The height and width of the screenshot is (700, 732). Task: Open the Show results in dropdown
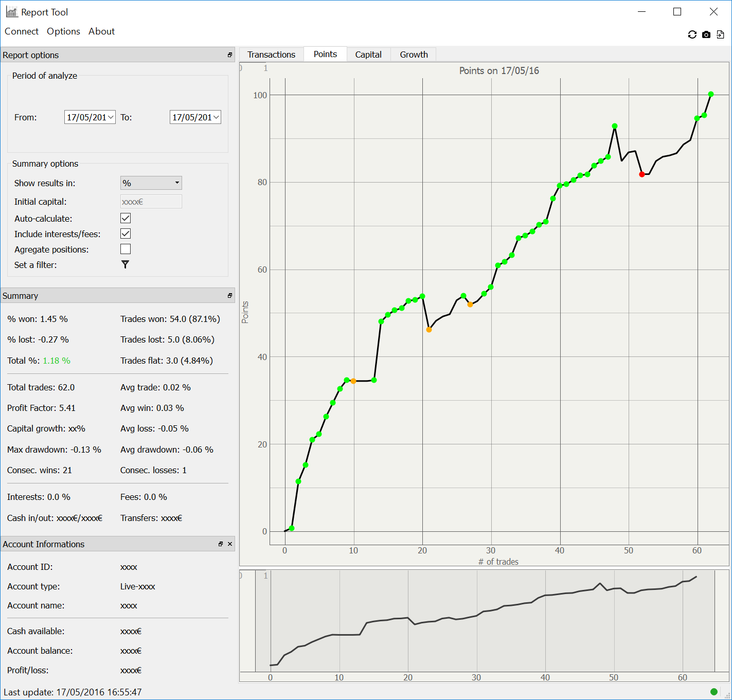pyautogui.click(x=151, y=183)
